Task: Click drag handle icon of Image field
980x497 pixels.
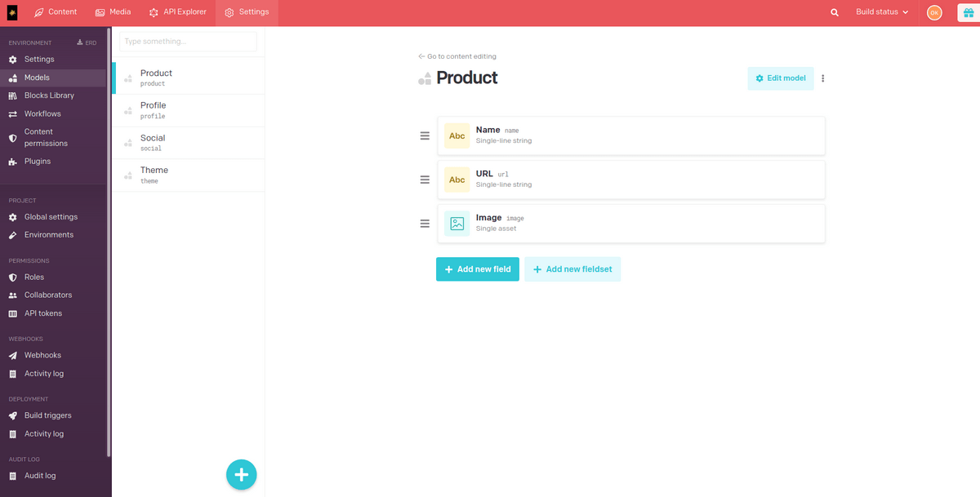Action: (425, 224)
